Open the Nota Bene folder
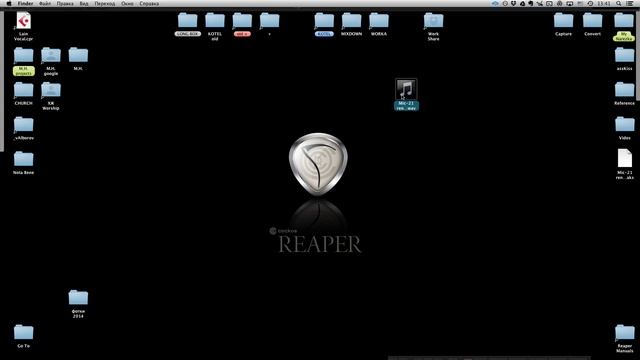This screenshot has height=360, width=640. pos(23,159)
